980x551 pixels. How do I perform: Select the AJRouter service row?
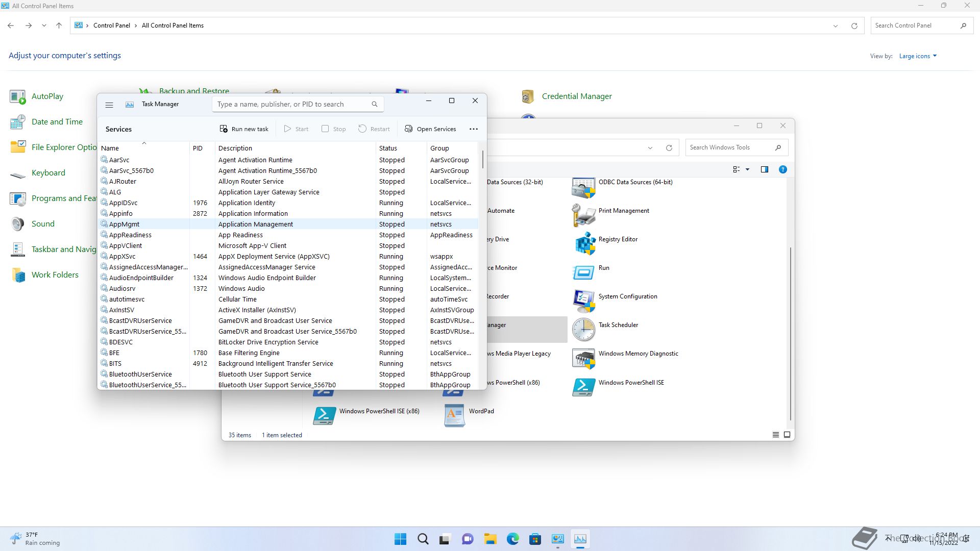click(x=288, y=181)
